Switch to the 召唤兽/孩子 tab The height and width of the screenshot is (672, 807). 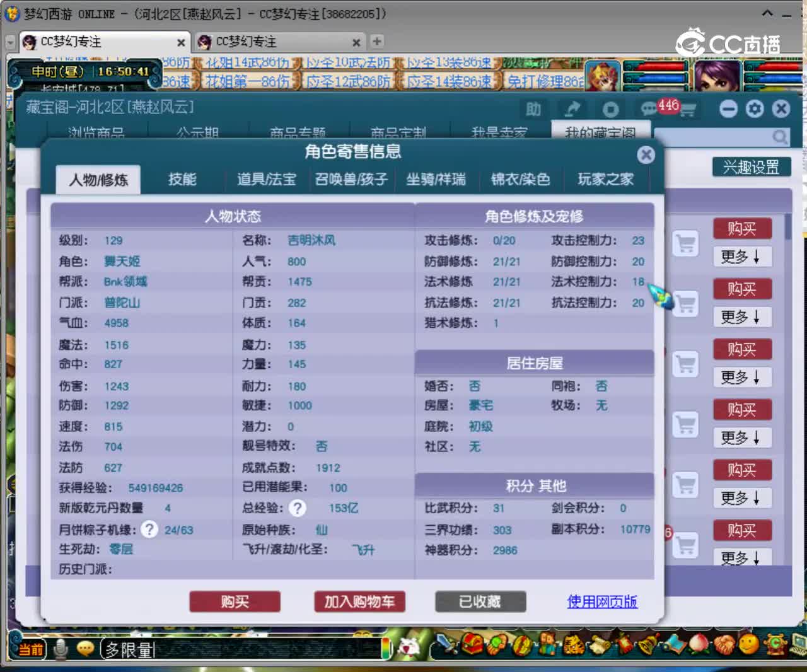pos(351,179)
